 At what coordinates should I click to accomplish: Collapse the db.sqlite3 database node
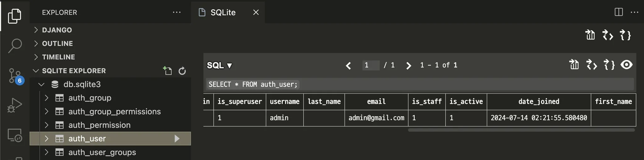tap(41, 84)
